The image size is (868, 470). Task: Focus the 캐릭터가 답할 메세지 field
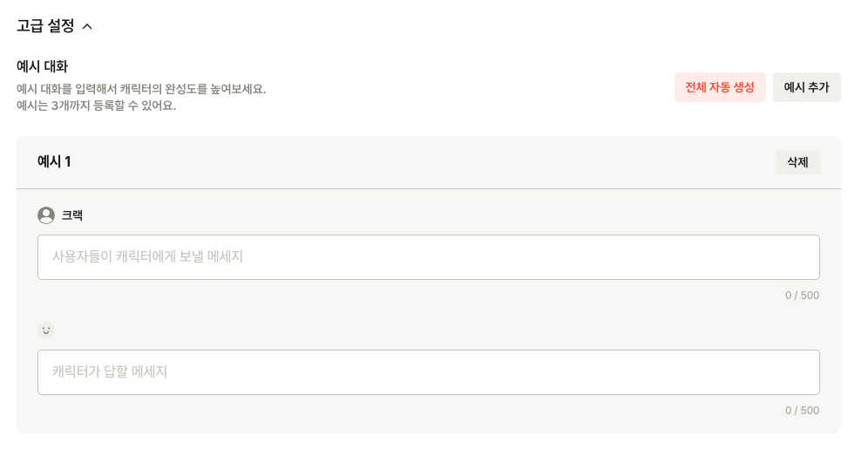[x=429, y=372]
